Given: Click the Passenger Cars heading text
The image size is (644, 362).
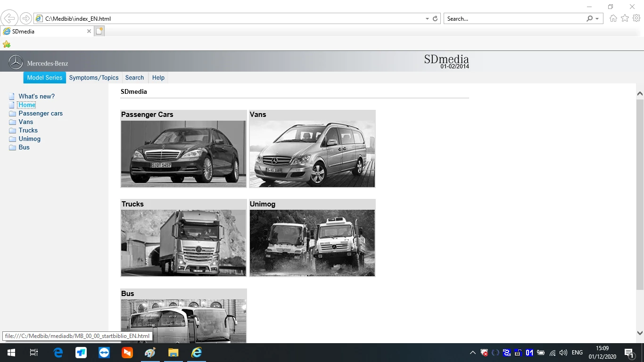Looking at the screenshot, I should [147, 115].
